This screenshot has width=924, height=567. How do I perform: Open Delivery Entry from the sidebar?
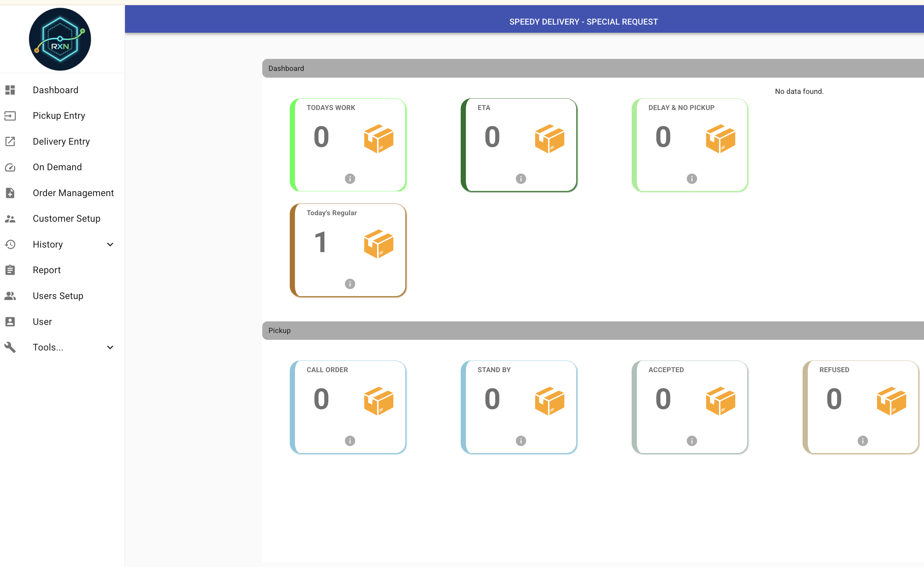point(61,141)
